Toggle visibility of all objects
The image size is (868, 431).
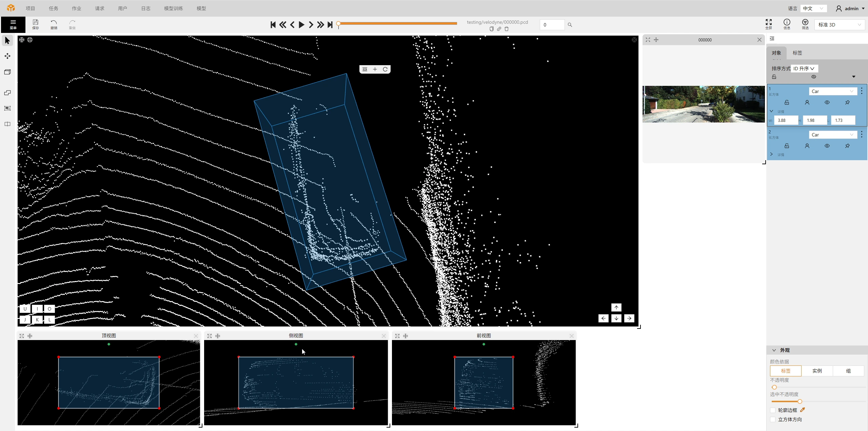point(814,77)
